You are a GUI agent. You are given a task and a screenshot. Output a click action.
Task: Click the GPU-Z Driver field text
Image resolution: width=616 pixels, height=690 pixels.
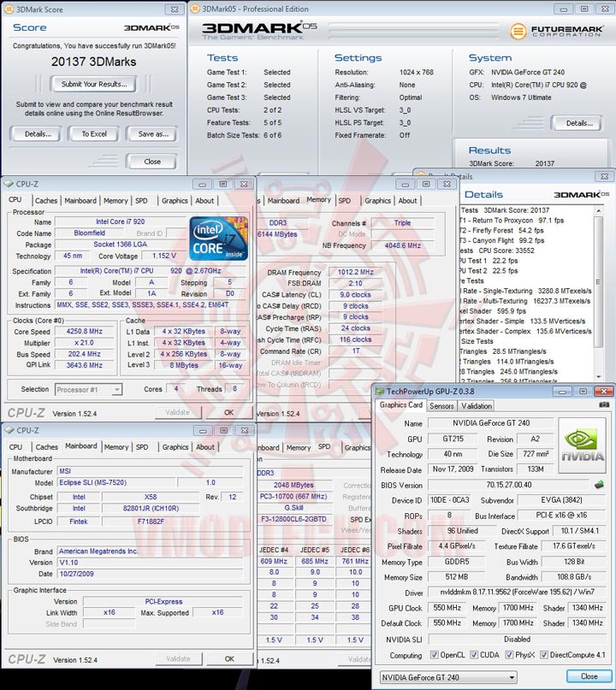(x=517, y=593)
